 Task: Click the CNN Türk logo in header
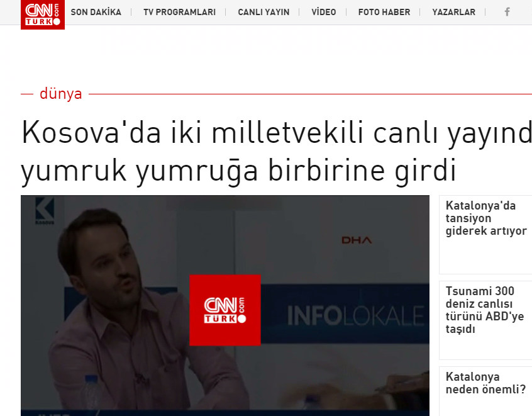43,14
